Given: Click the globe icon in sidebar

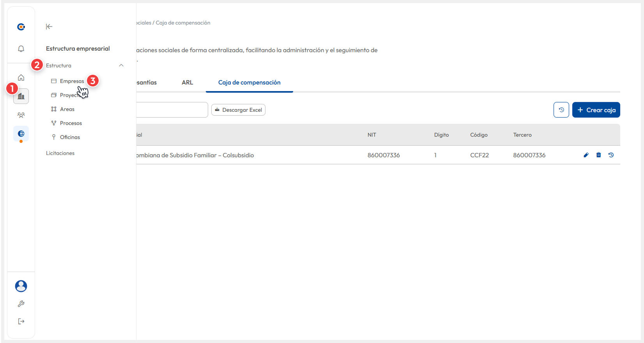Looking at the screenshot, I should click(x=21, y=134).
